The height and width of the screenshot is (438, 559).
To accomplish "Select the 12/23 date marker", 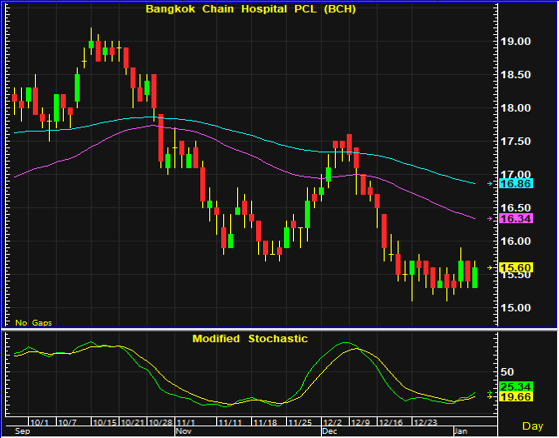I will point(425,423).
